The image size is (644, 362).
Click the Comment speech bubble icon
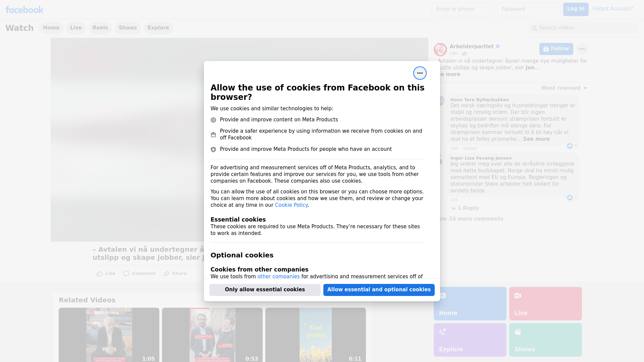pos(126,274)
